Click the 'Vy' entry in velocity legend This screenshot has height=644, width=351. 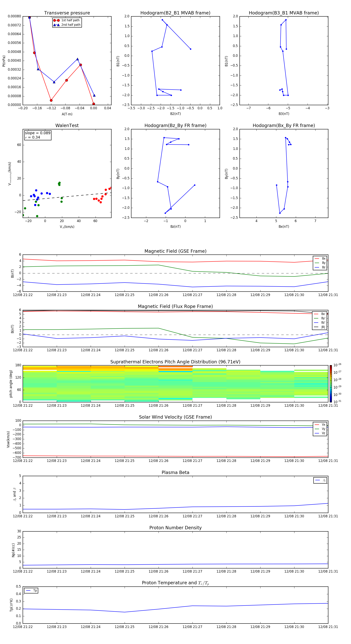[320, 429]
